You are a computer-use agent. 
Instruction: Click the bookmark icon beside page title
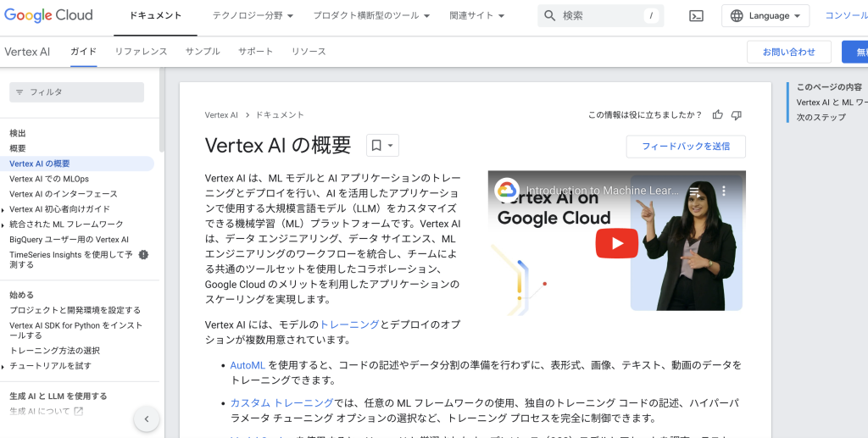[x=376, y=146]
